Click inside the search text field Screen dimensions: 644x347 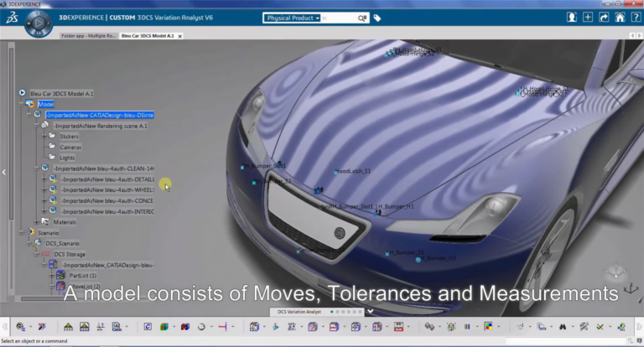[x=339, y=18]
